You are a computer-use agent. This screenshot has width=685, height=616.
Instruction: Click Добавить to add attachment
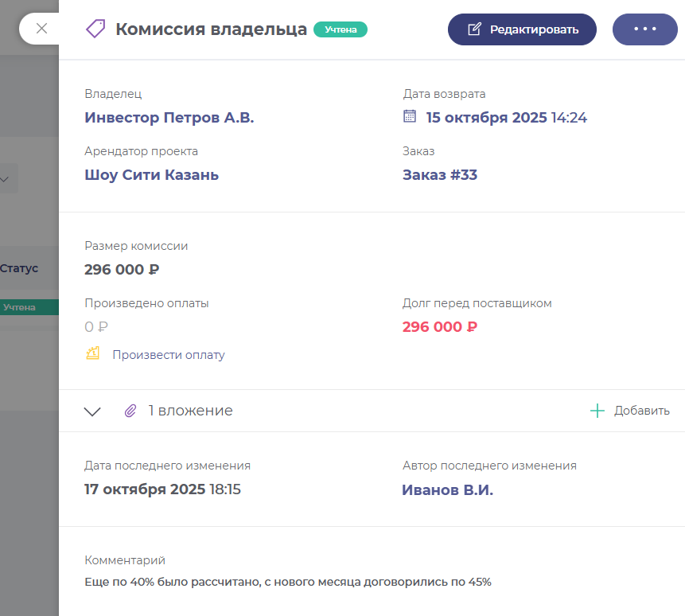[x=641, y=411]
